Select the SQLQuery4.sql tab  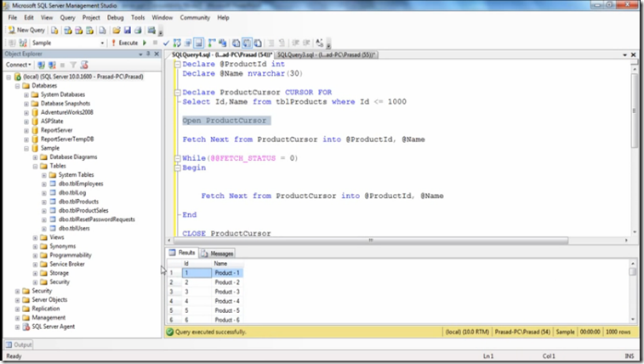coord(222,54)
